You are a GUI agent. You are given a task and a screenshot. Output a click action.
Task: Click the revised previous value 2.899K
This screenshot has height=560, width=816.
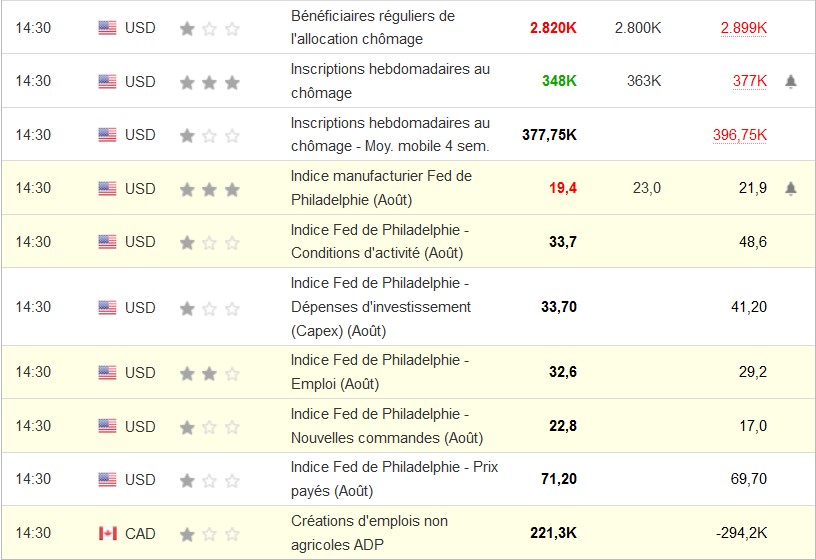coord(743,28)
